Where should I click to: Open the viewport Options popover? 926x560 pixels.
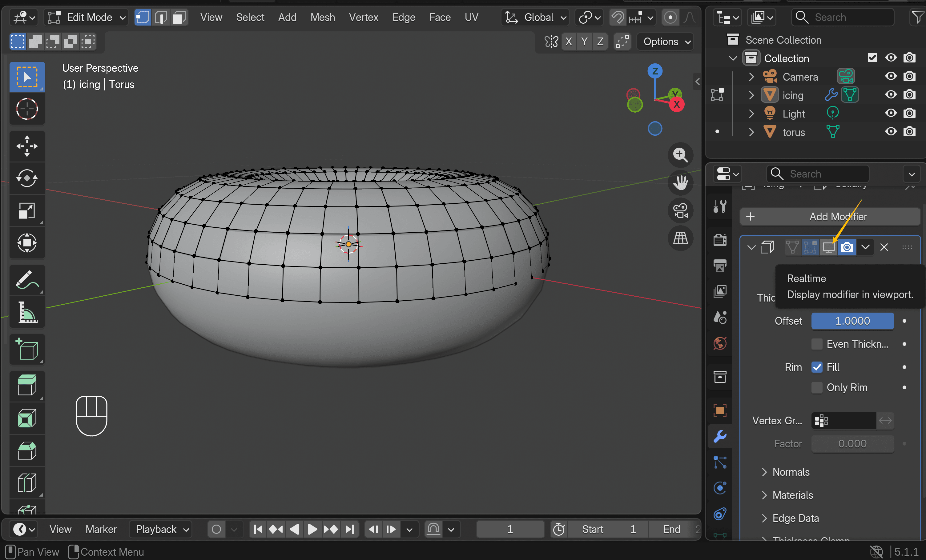coord(666,41)
